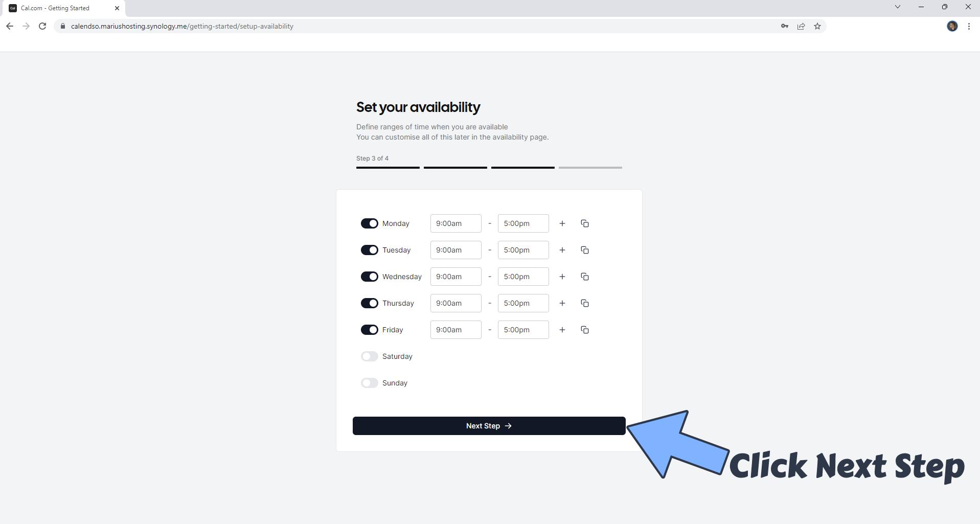Click the copy icon beside Monday's hours

(584, 223)
